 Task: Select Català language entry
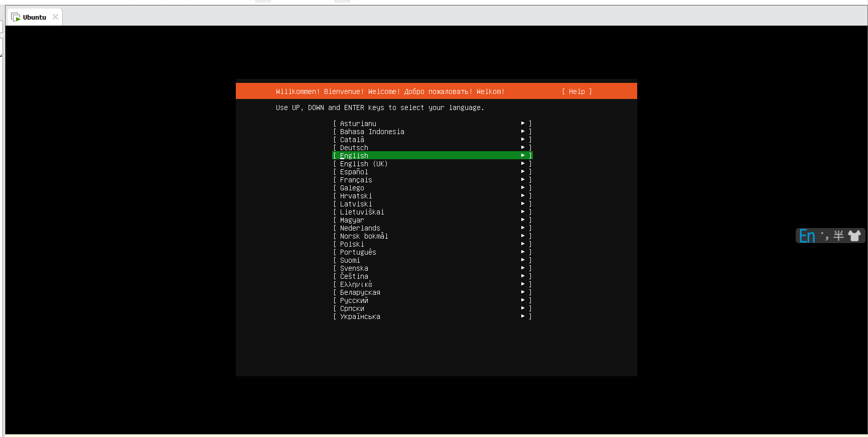(x=432, y=140)
